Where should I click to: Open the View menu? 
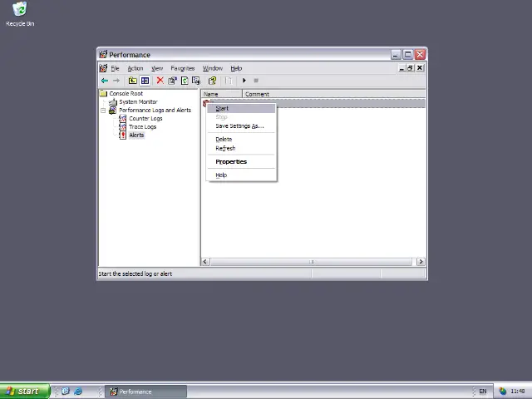(x=157, y=68)
